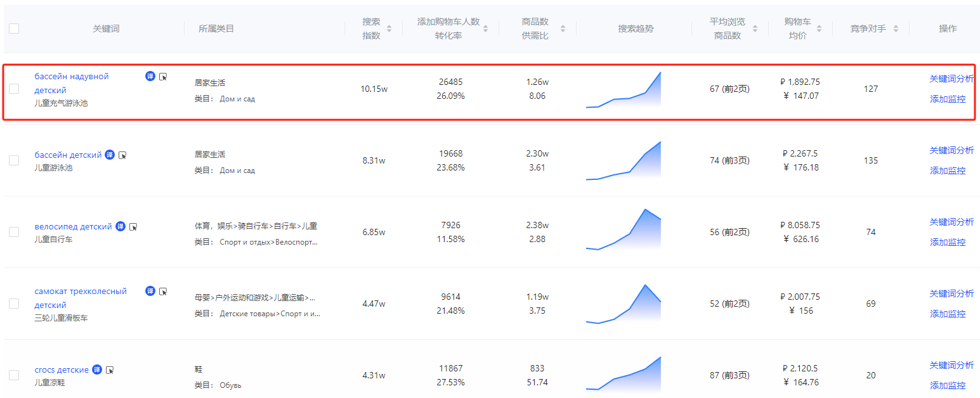Check the бассейн надувной детский row checkbox
Viewport: 980px width, 398px height.
tap(14, 89)
